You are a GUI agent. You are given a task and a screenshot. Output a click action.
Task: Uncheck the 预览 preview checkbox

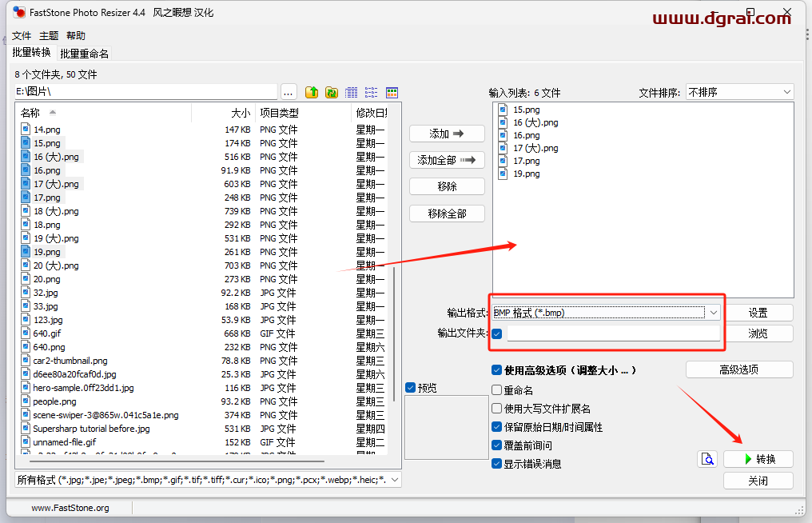click(411, 388)
